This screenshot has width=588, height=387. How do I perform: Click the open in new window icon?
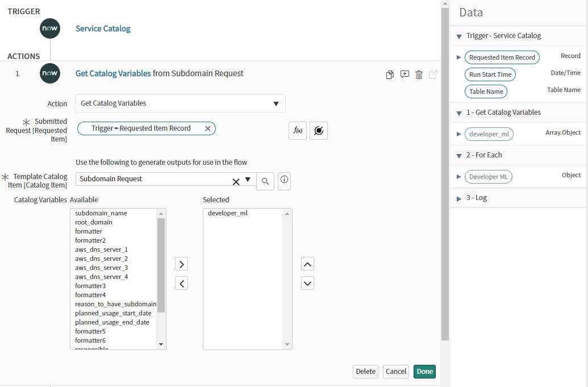433,74
